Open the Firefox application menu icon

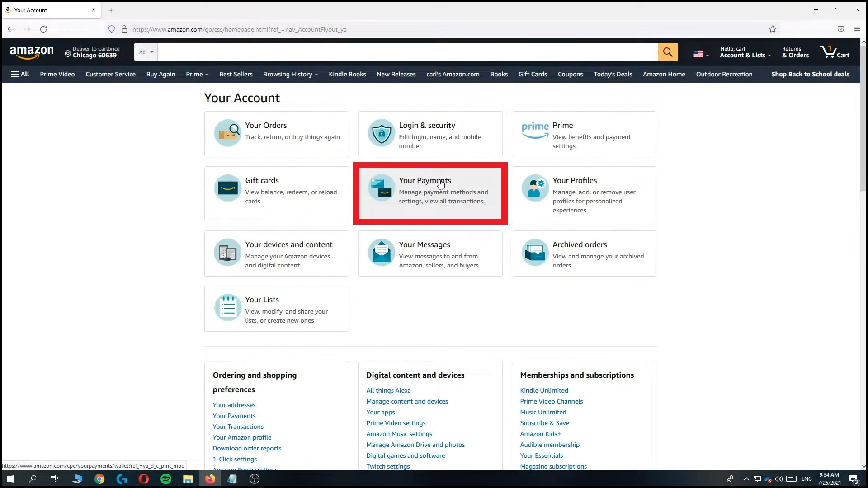tap(857, 29)
